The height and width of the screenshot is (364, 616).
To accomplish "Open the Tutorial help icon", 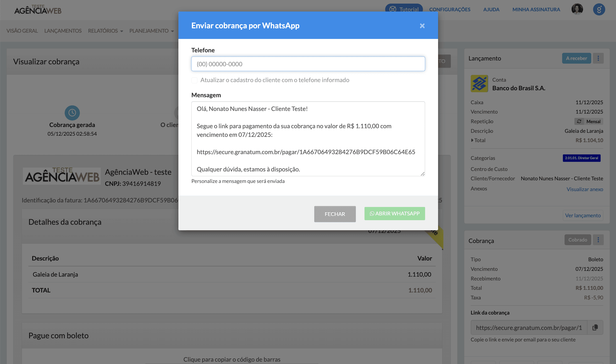I will pyautogui.click(x=393, y=9).
